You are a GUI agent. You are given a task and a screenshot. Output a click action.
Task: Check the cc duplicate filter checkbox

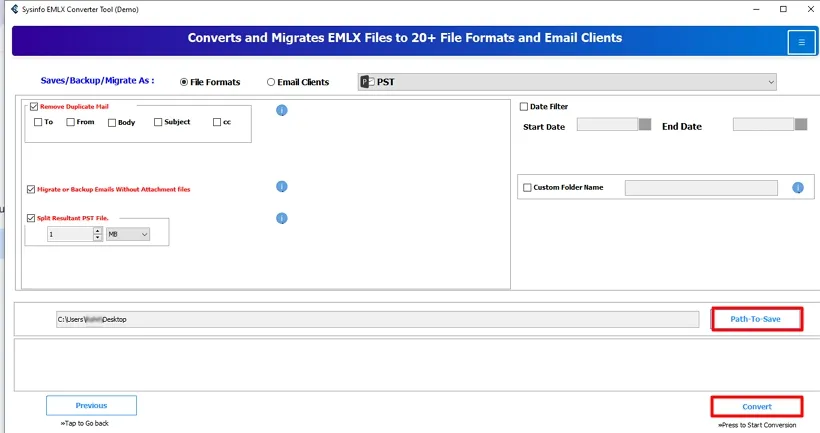pos(217,122)
